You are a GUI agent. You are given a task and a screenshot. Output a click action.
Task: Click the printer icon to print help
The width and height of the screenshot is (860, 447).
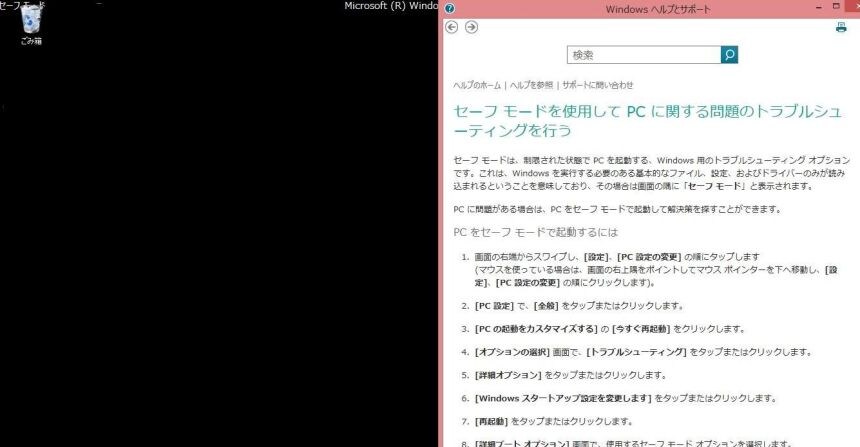[x=841, y=27]
